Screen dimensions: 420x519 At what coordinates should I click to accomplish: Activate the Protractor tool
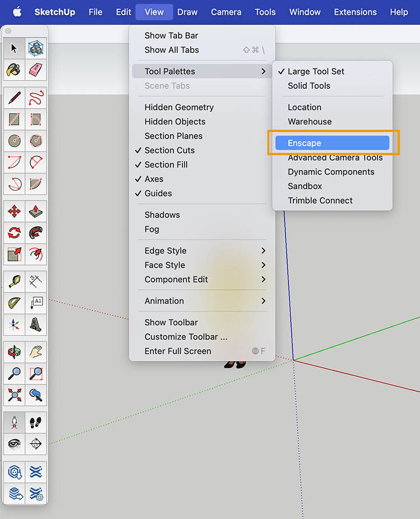(14, 303)
